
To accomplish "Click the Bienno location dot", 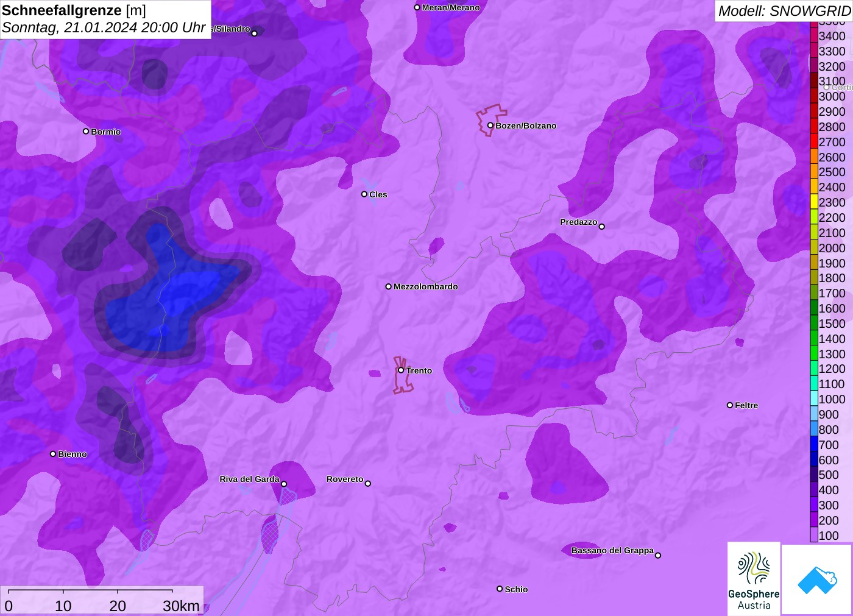I will click(53, 454).
